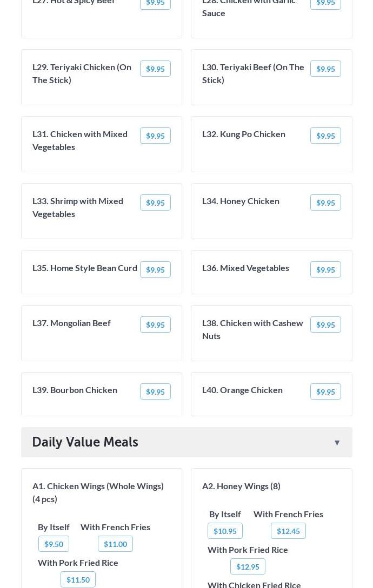Select Bourbon Chicken $9.95 price
The height and width of the screenshot is (588, 373).
point(155,392)
